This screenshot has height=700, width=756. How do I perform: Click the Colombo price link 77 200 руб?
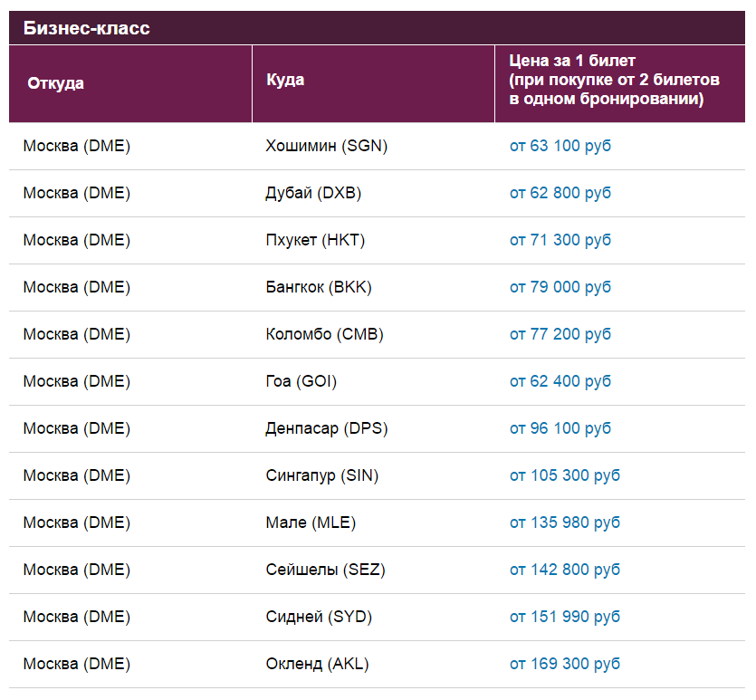point(560,334)
